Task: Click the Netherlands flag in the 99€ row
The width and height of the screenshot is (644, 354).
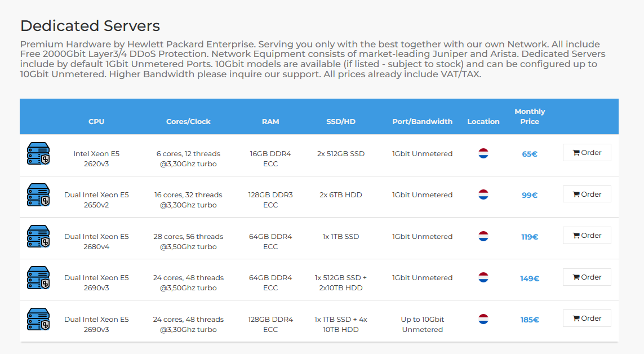Action: pyautogui.click(x=483, y=194)
